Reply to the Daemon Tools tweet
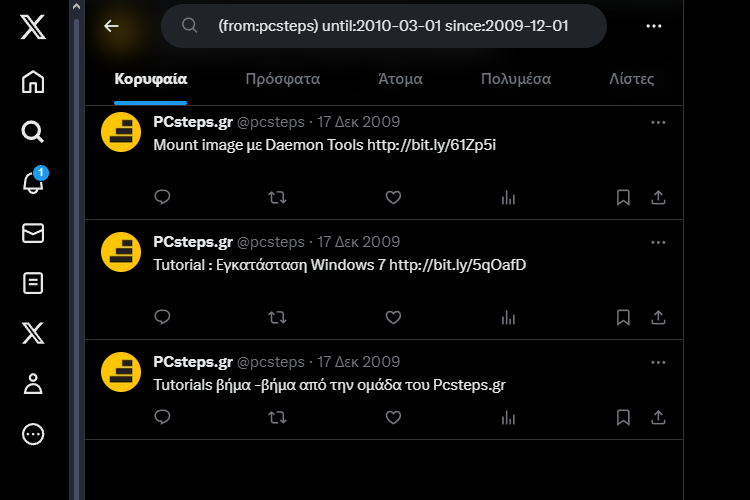The image size is (750, 500). 162,197
